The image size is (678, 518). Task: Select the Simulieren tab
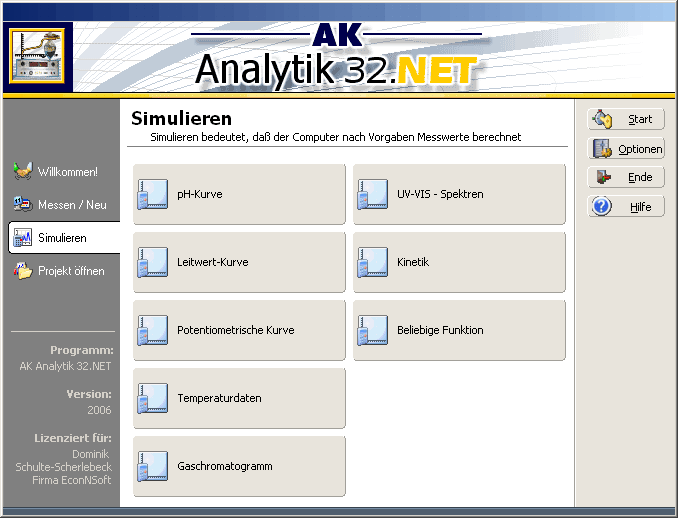pos(64,237)
